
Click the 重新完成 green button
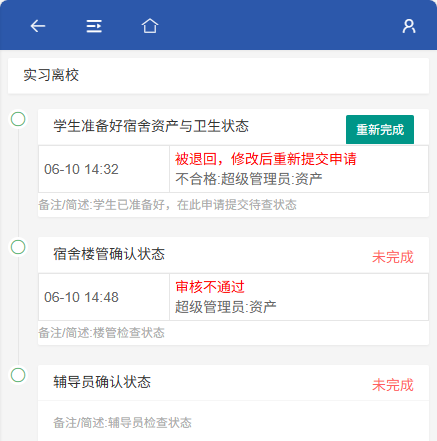(x=380, y=130)
